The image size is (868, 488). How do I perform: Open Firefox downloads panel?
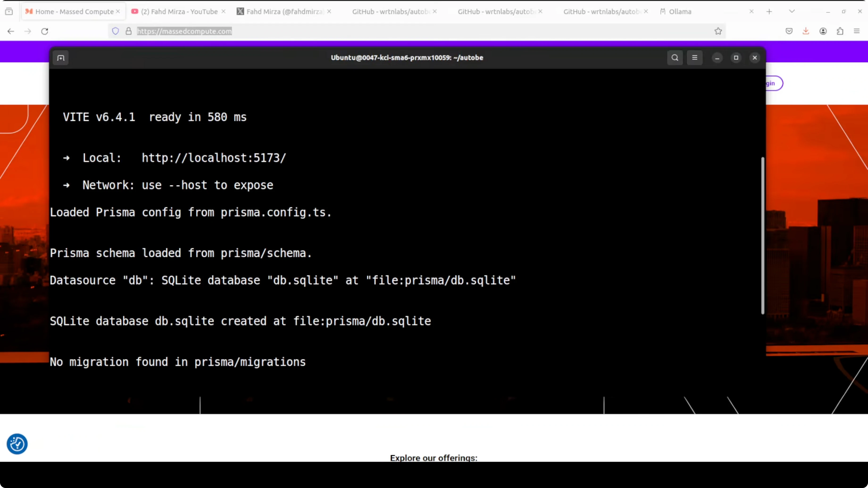[806, 31]
